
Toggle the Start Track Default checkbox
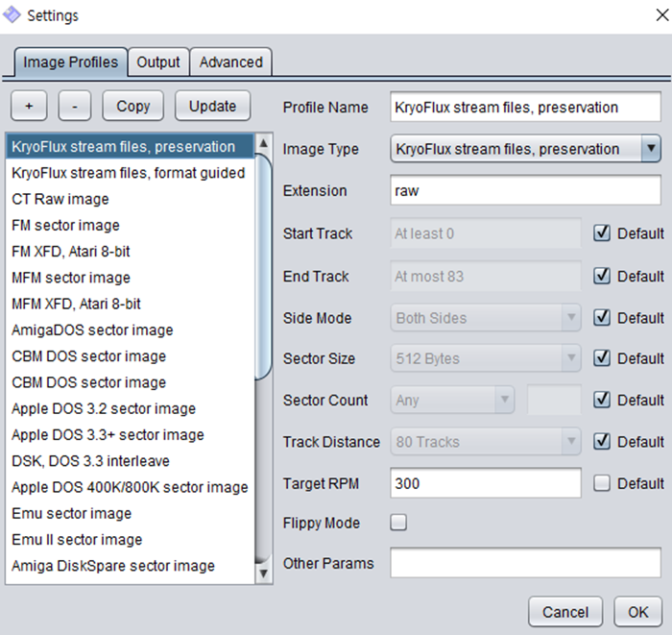[x=602, y=233]
